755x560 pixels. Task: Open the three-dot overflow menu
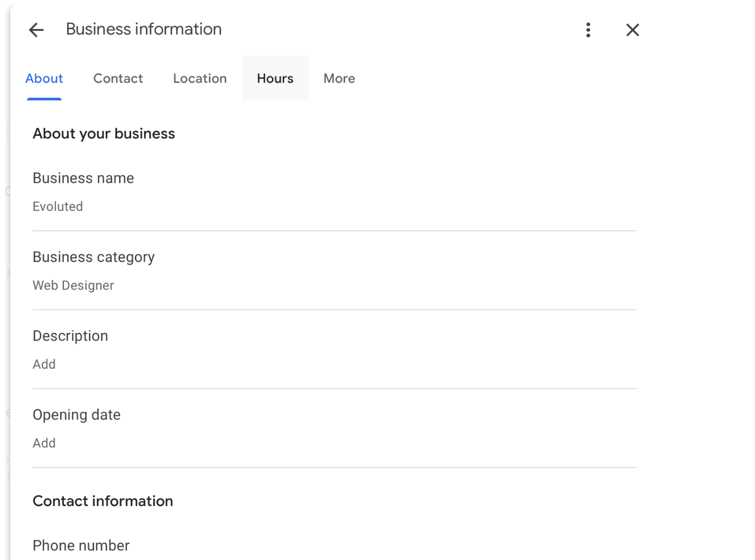point(588,30)
